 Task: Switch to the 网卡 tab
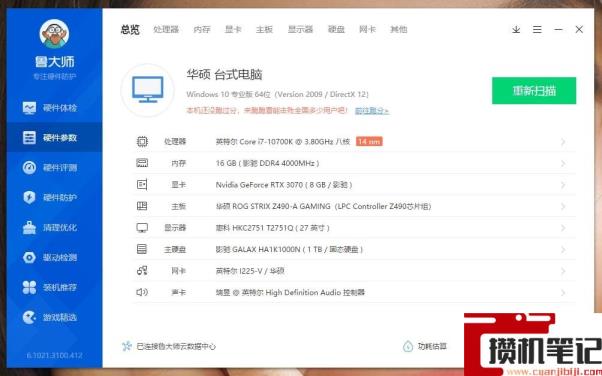pyautogui.click(x=367, y=30)
